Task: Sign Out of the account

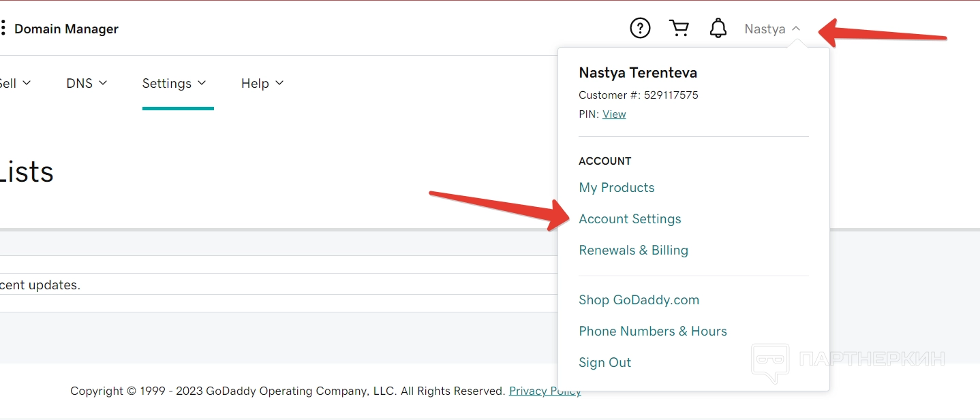Action: [604, 363]
